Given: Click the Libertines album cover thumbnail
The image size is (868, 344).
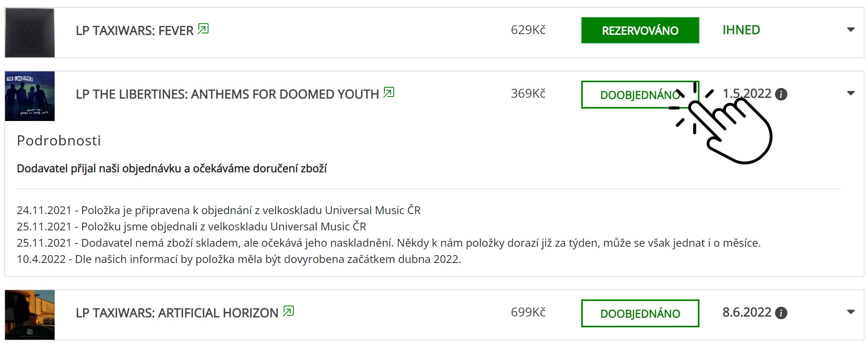Looking at the screenshot, I should click(30, 96).
